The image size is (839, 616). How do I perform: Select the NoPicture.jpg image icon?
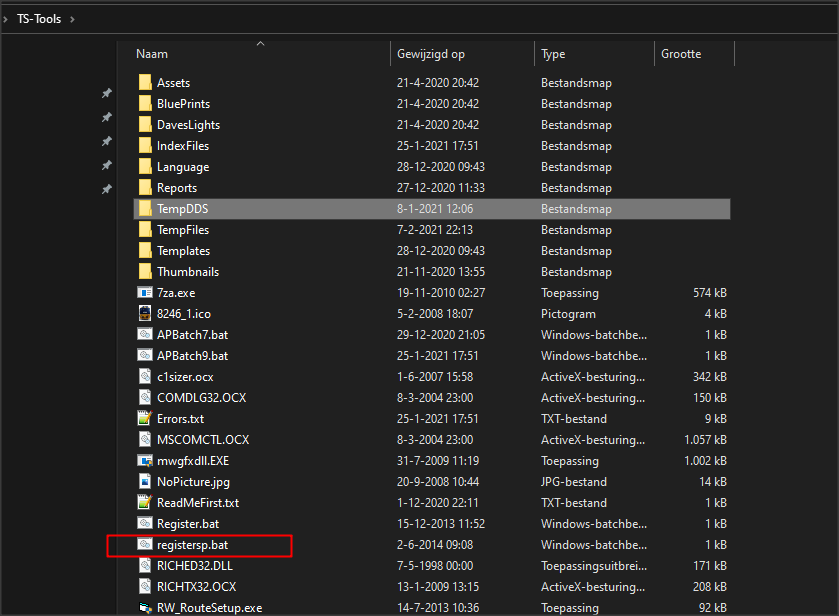tap(145, 482)
